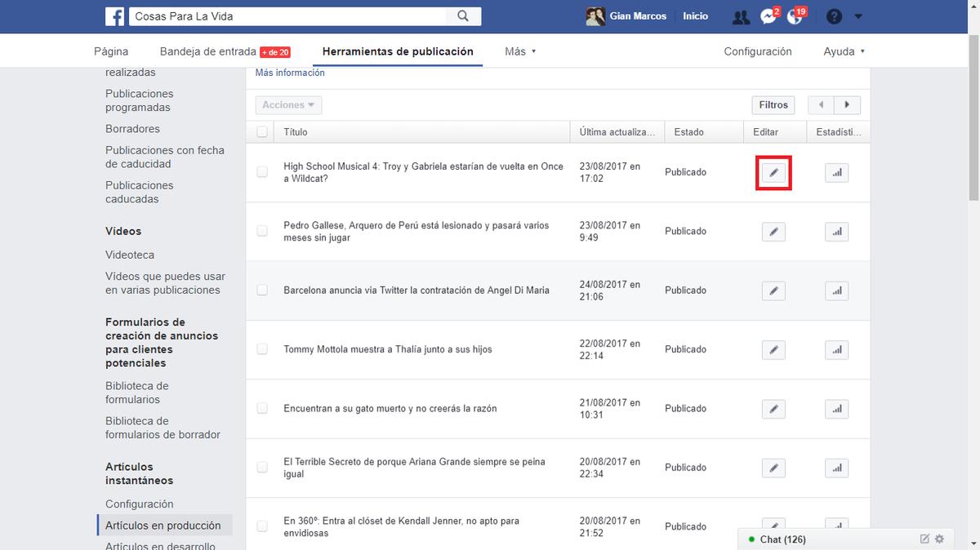Edit the High School Musical 4 post
This screenshot has height=550, width=980.
pyautogui.click(x=773, y=172)
